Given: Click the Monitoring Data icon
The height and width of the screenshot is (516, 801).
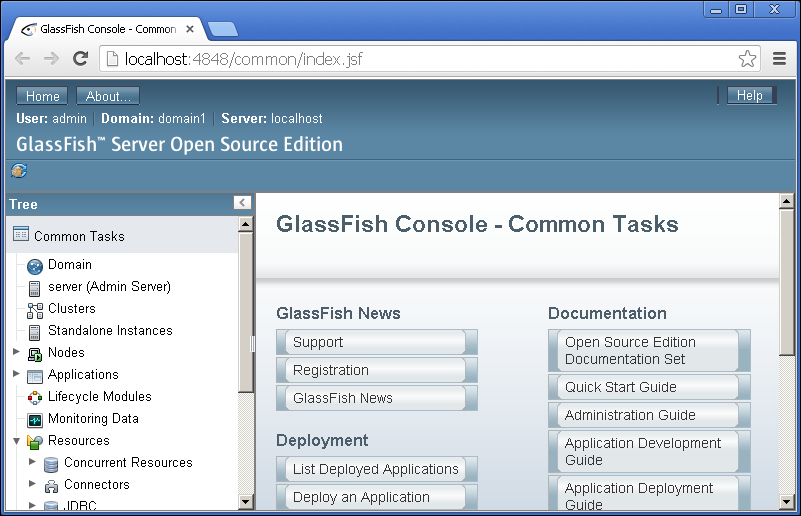Looking at the screenshot, I should click(35, 420).
